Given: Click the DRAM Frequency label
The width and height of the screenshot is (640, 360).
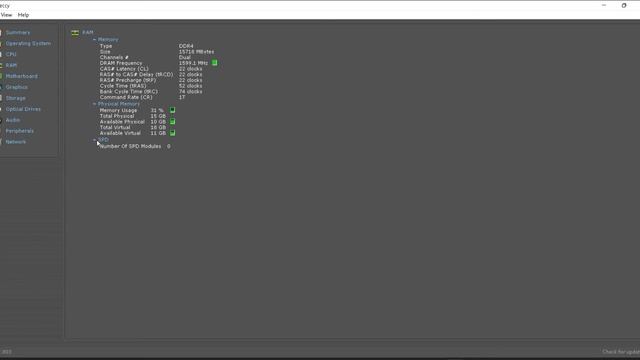Looking at the screenshot, I should [121, 63].
